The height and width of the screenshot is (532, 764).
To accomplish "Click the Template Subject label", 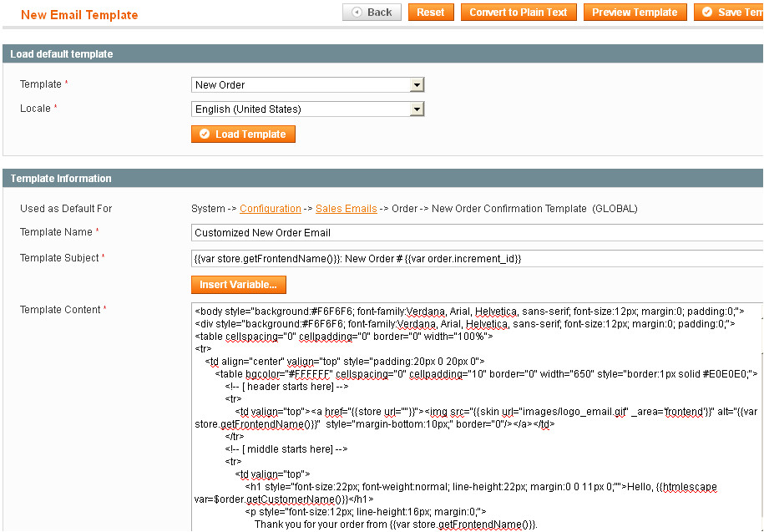I will [x=59, y=258].
